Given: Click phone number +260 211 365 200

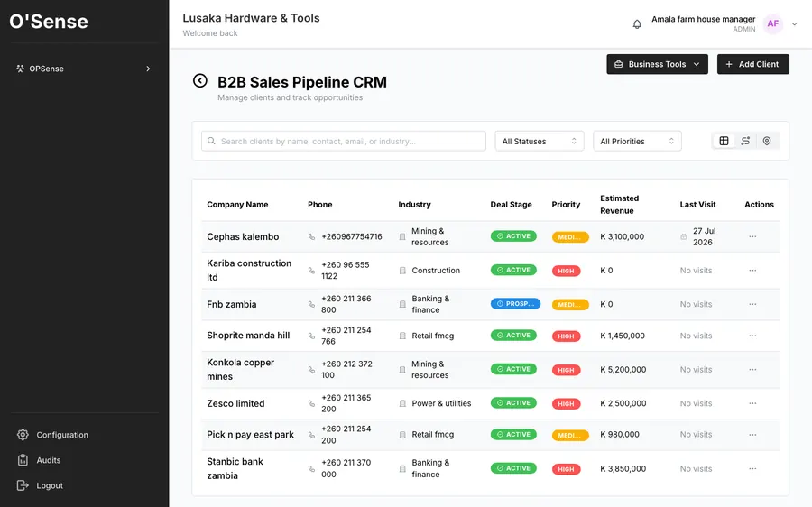Looking at the screenshot, I should pos(346,403).
